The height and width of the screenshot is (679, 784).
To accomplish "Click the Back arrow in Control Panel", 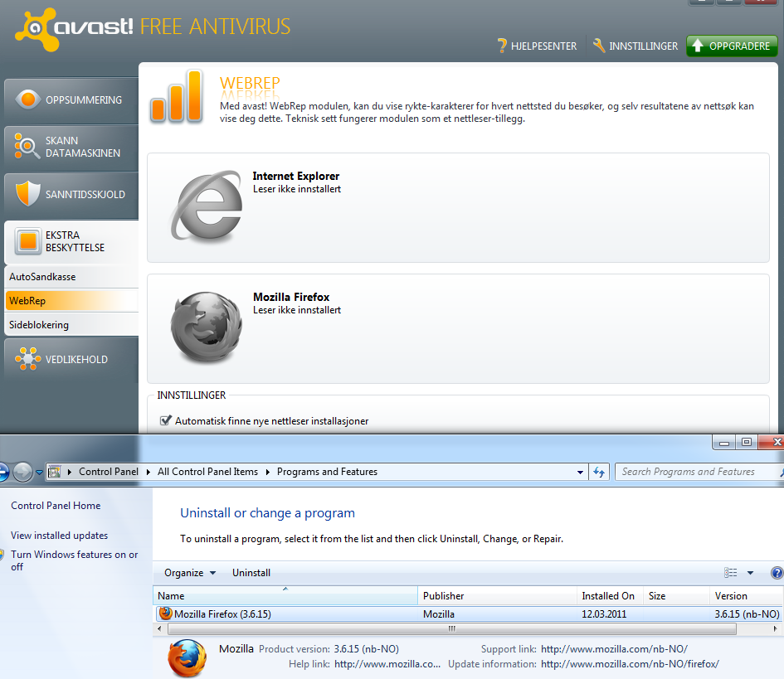I will (x=3, y=473).
